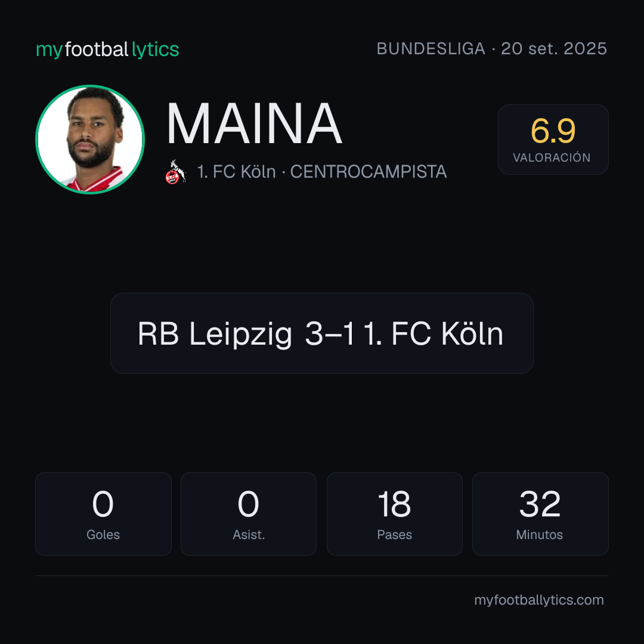Click the 6.9 Valoración rating badge
This screenshot has width=644, height=644.
(553, 140)
